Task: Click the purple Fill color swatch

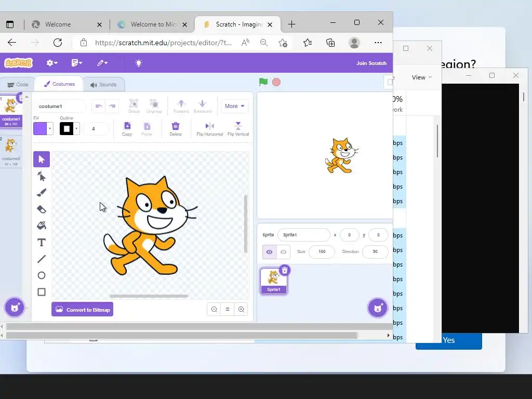Action: 40,129
